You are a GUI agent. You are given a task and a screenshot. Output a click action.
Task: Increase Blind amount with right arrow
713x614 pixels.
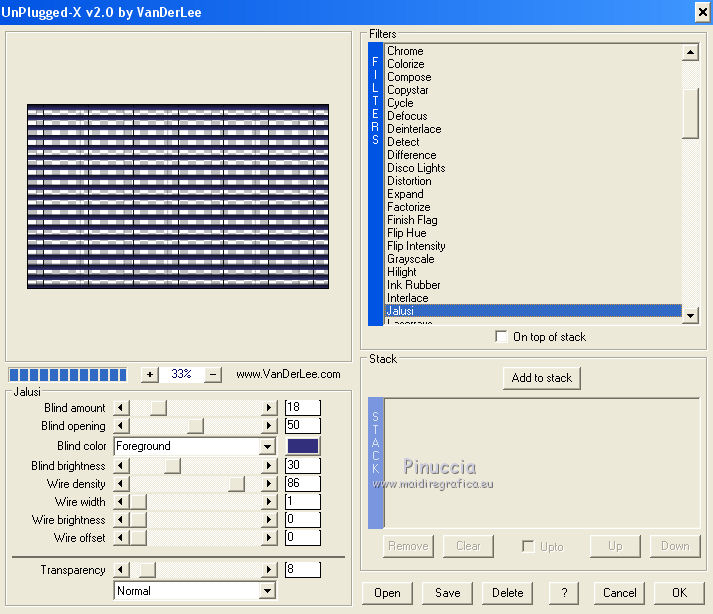[269, 408]
